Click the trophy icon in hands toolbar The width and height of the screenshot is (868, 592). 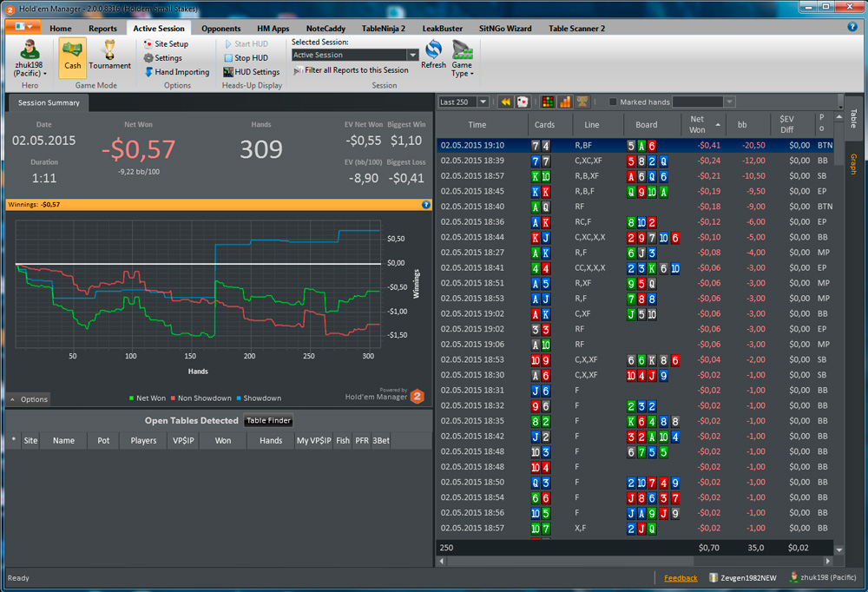[582, 102]
